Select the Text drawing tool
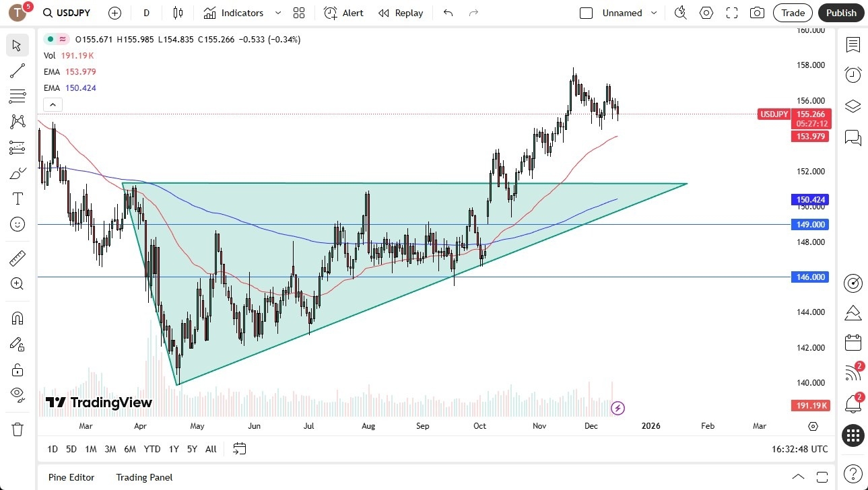This screenshot has width=868, height=490. (x=17, y=198)
